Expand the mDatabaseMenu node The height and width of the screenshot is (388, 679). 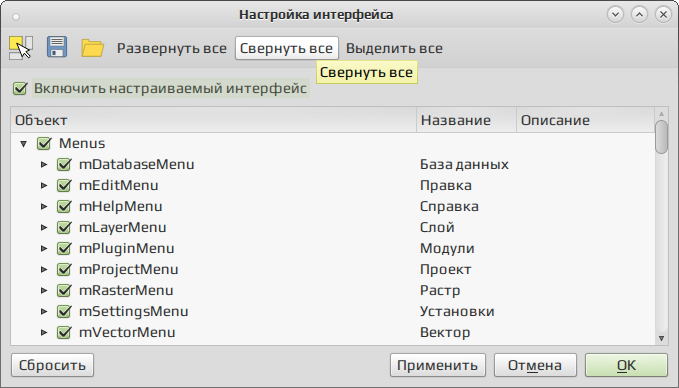point(44,165)
